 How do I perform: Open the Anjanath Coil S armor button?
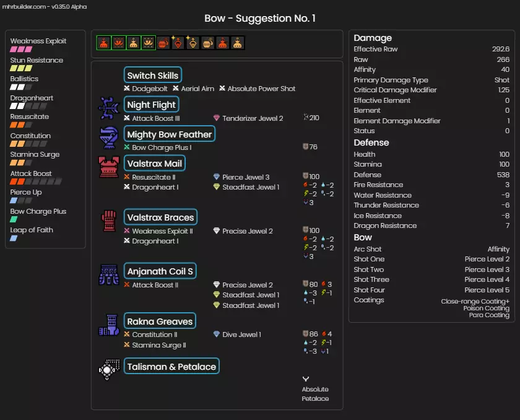[x=160, y=271]
